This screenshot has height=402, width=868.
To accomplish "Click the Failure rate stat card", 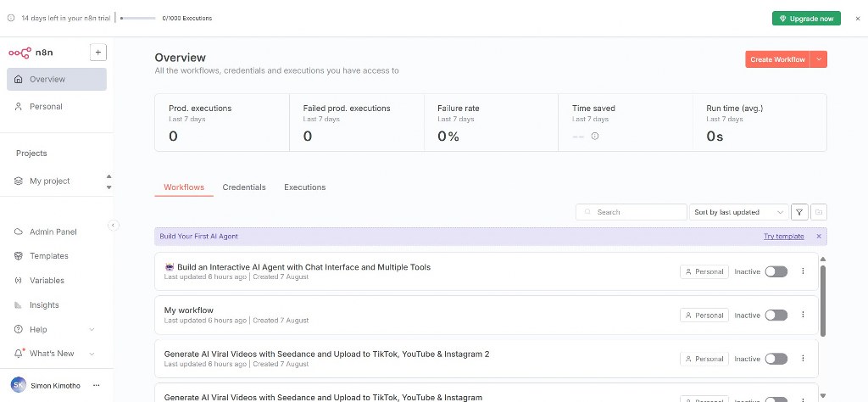I will pos(492,122).
